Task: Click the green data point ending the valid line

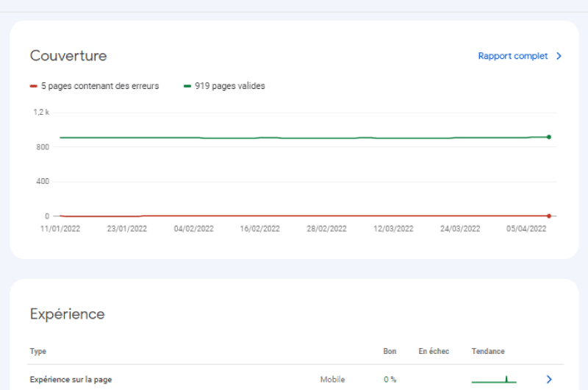Action: point(549,137)
